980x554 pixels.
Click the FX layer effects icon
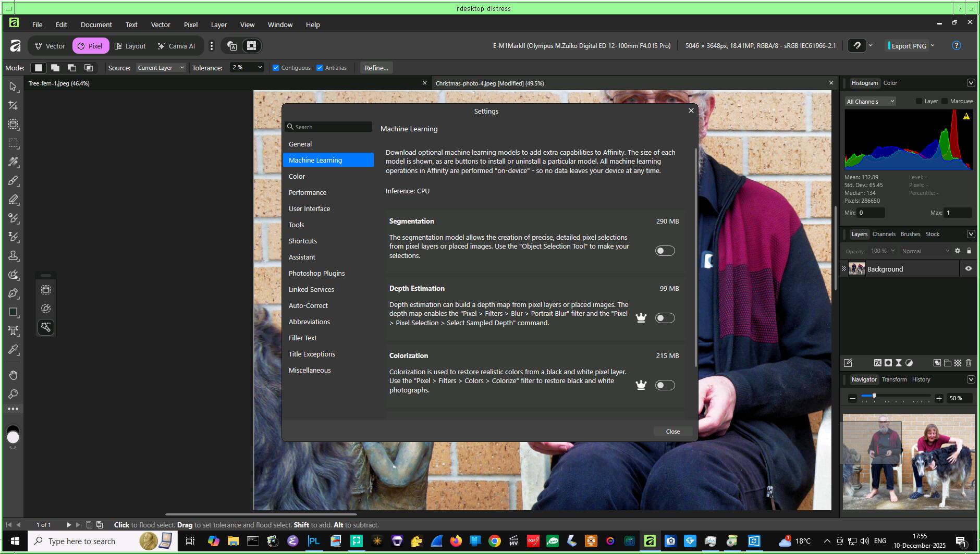877,363
